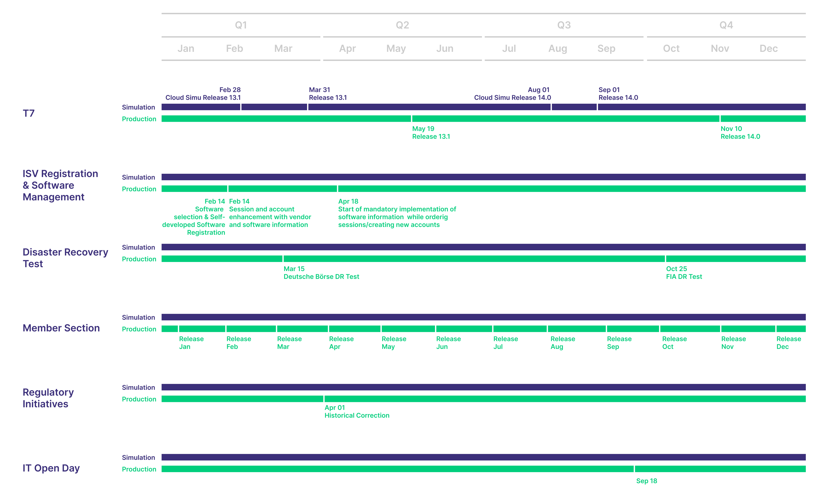Screen dimensions: 839x504
Task: Click ISV Registration Simulation row label
Action: pyautogui.click(x=138, y=177)
